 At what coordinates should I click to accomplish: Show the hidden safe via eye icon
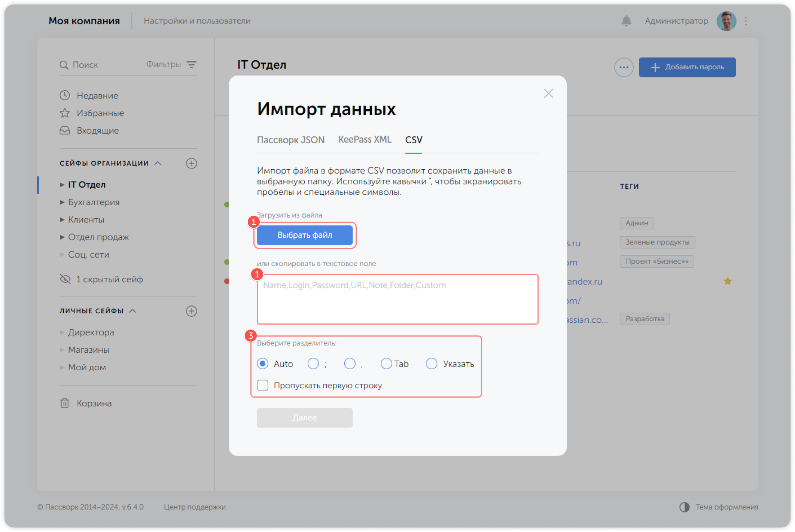(x=65, y=279)
